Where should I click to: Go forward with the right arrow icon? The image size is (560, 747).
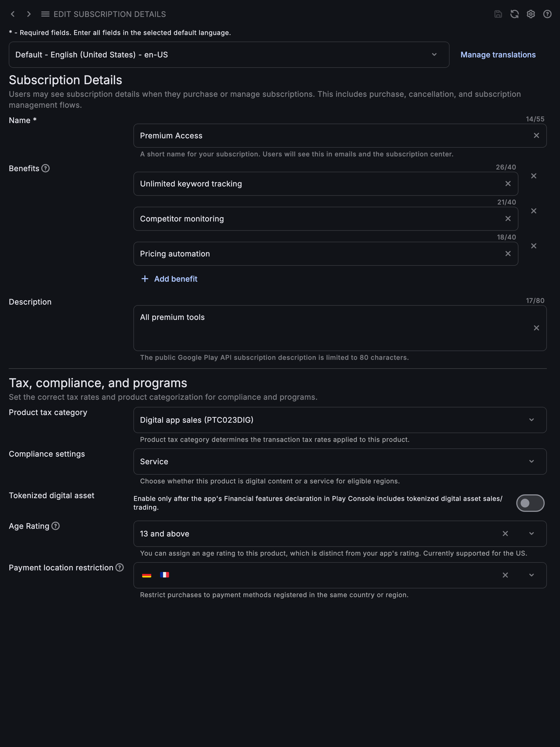[x=29, y=14]
